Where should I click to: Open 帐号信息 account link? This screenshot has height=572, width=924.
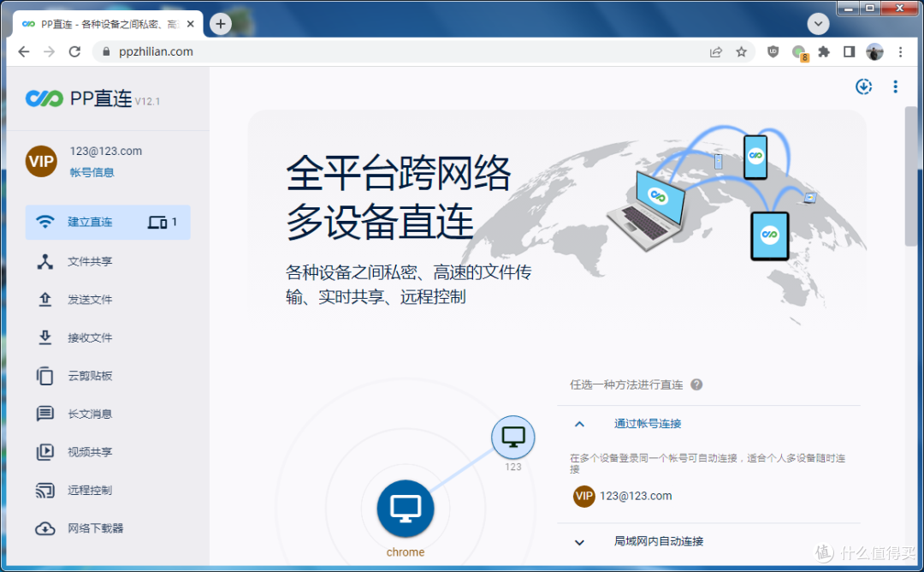click(x=92, y=172)
